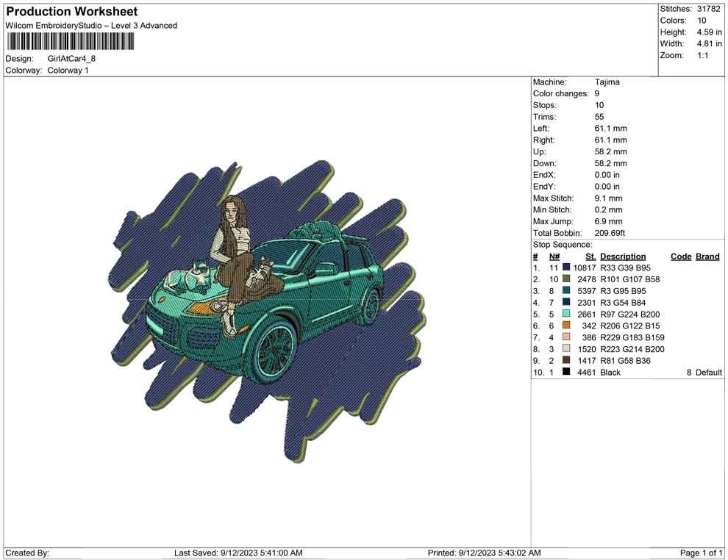Click the Stop Sequence heading
The height and width of the screenshot is (560, 728).
pos(562,245)
